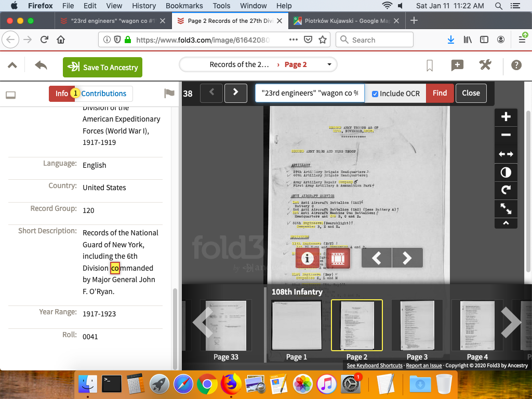The height and width of the screenshot is (399, 532).
Task: Bookmark this page with bookmark icon
Action: 430,65
